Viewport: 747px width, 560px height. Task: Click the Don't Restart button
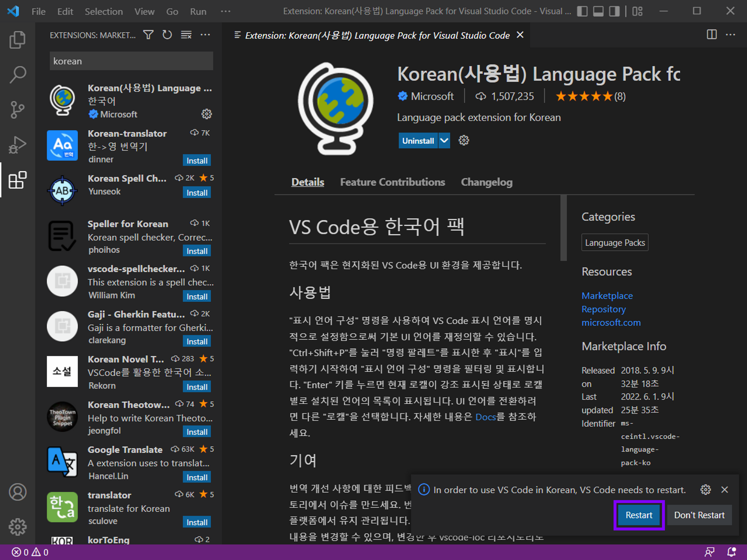click(x=699, y=515)
